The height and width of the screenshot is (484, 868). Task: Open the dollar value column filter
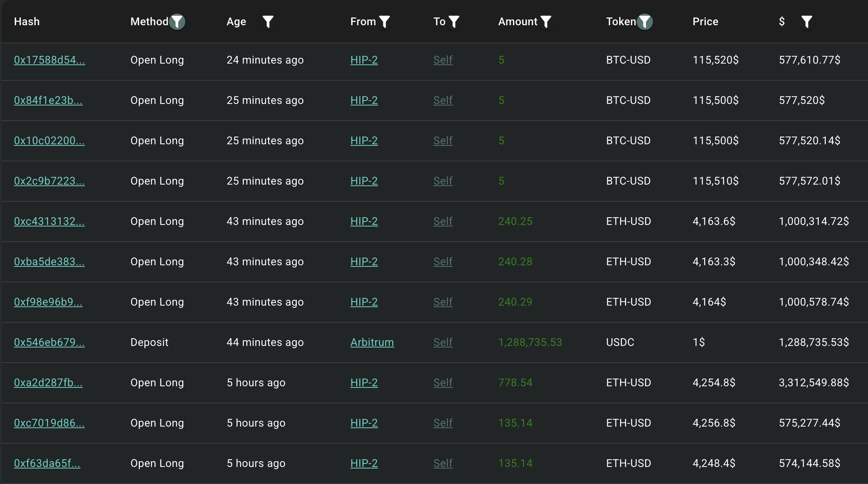[806, 22]
